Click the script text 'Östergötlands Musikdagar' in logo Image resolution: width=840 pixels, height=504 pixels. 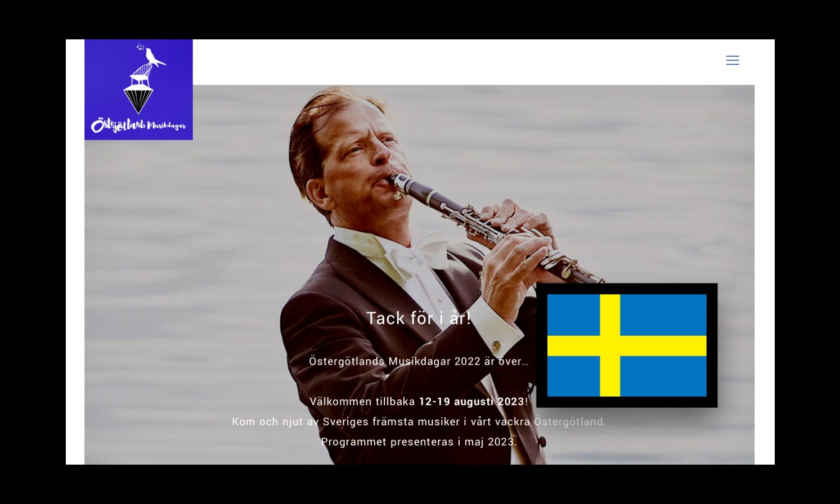click(138, 125)
